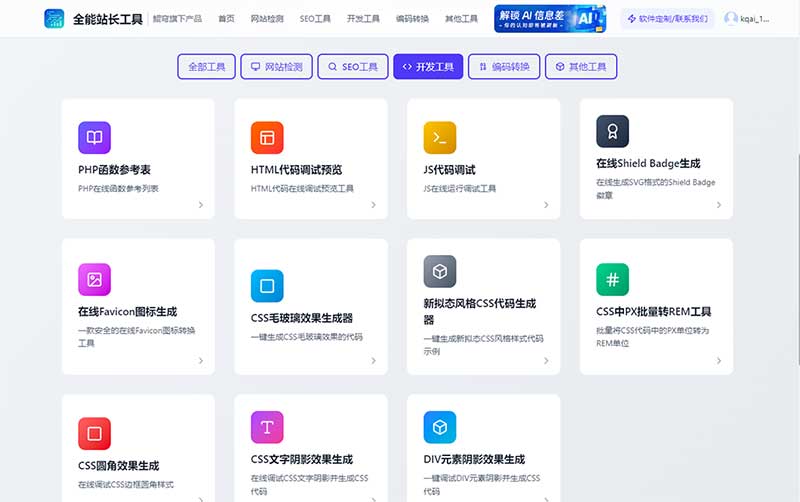Screen dimensions: 800x502
Task: Open the CSS毛玻璃效果生成器 square icon
Action: click(x=267, y=286)
